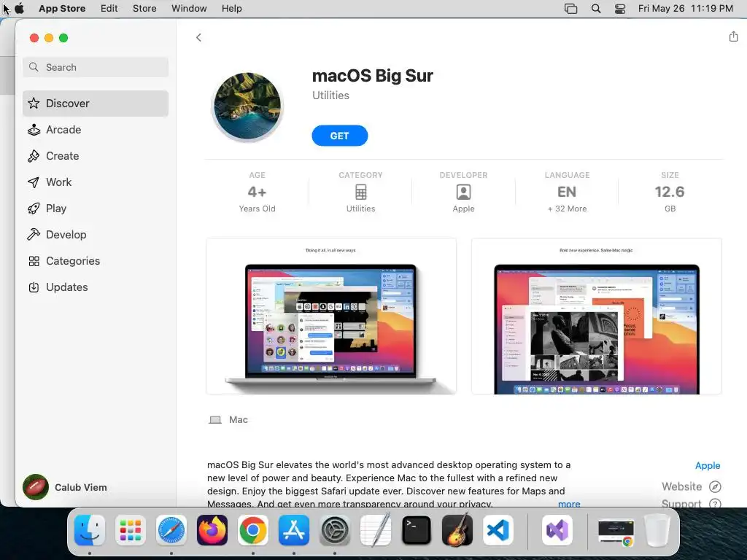Open the Store menu

pos(144,9)
